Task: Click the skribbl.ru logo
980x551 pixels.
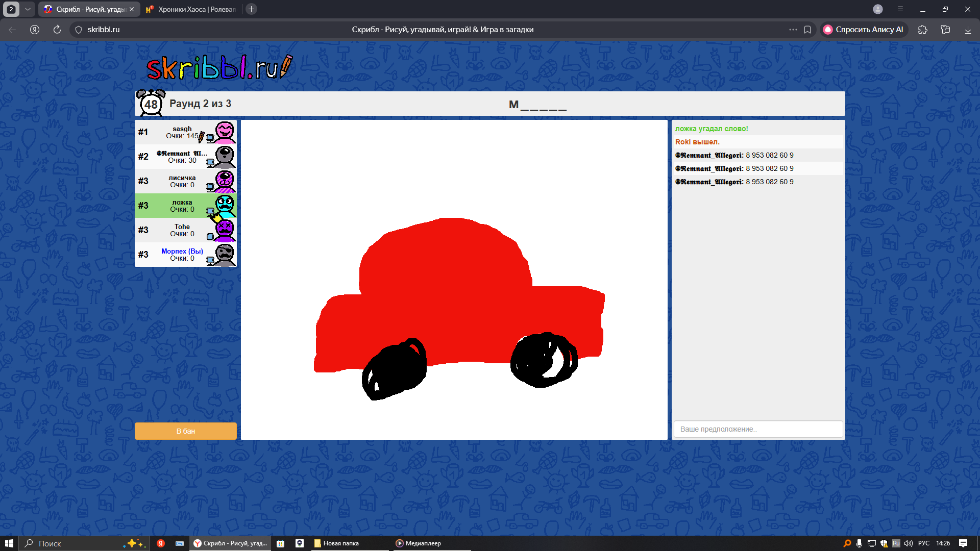Action: [219, 67]
